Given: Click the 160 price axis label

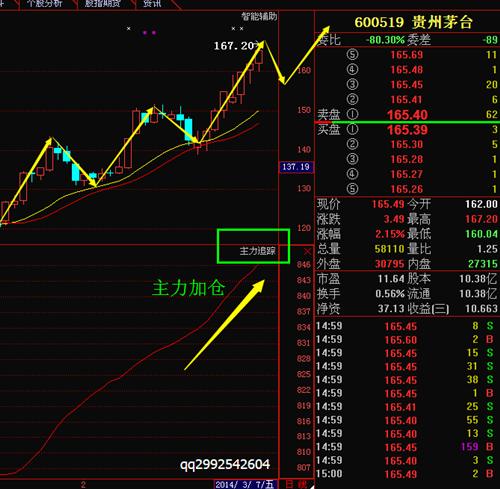Looking at the screenshot, I should [304, 70].
